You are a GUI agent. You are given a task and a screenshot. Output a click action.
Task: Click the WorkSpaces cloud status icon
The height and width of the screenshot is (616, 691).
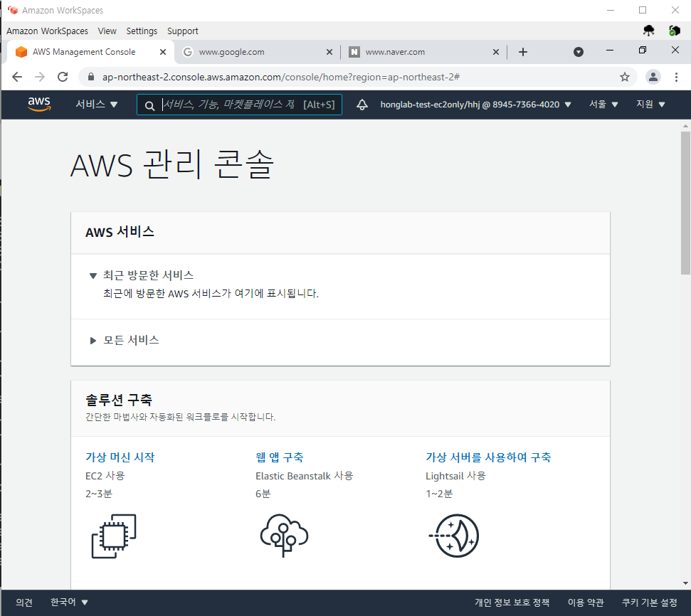649,31
